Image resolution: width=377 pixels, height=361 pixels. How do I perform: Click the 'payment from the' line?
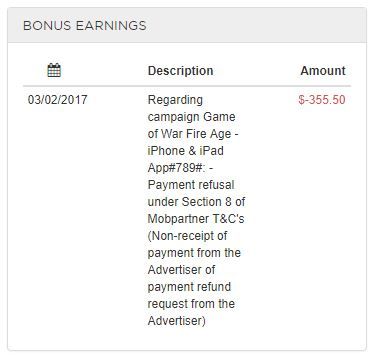tap(194, 253)
